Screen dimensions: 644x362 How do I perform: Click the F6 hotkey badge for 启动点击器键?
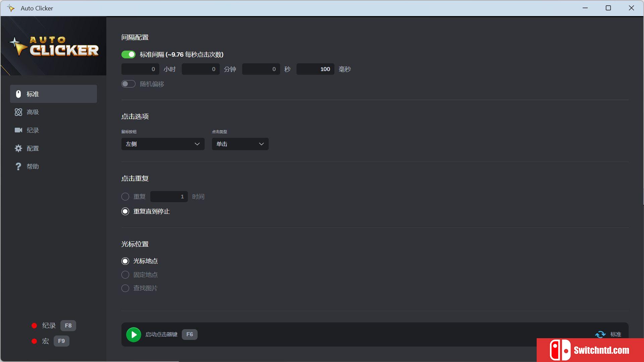[x=190, y=335]
